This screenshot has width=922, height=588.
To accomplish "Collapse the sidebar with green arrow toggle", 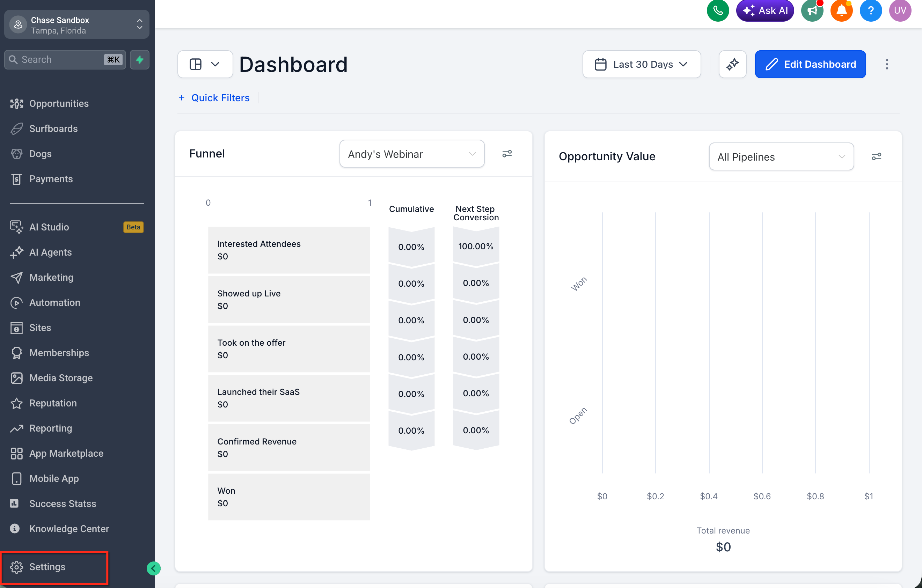I will point(154,568).
